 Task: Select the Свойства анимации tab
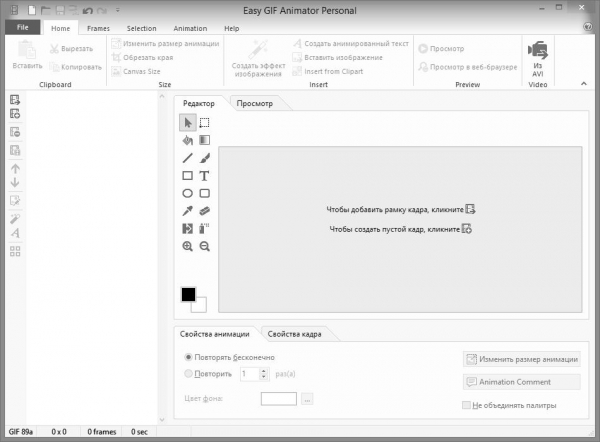tap(214, 334)
